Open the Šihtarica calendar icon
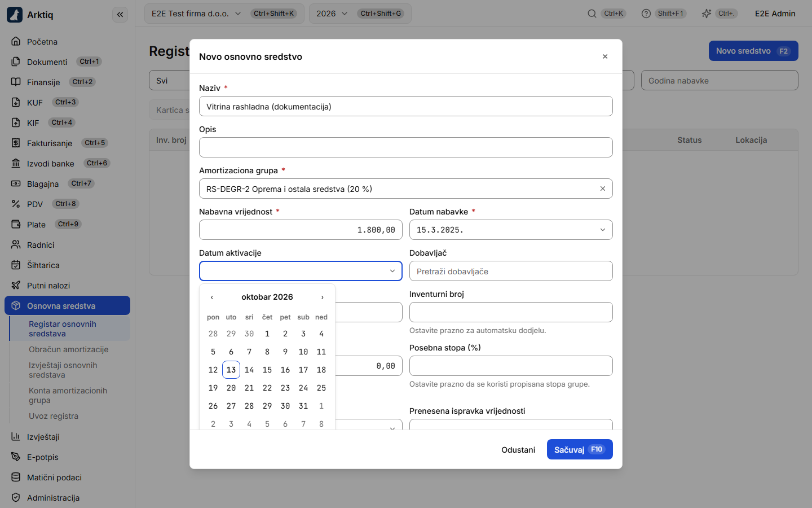Image resolution: width=812 pixels, height=508 pixels. pos(16,265)
